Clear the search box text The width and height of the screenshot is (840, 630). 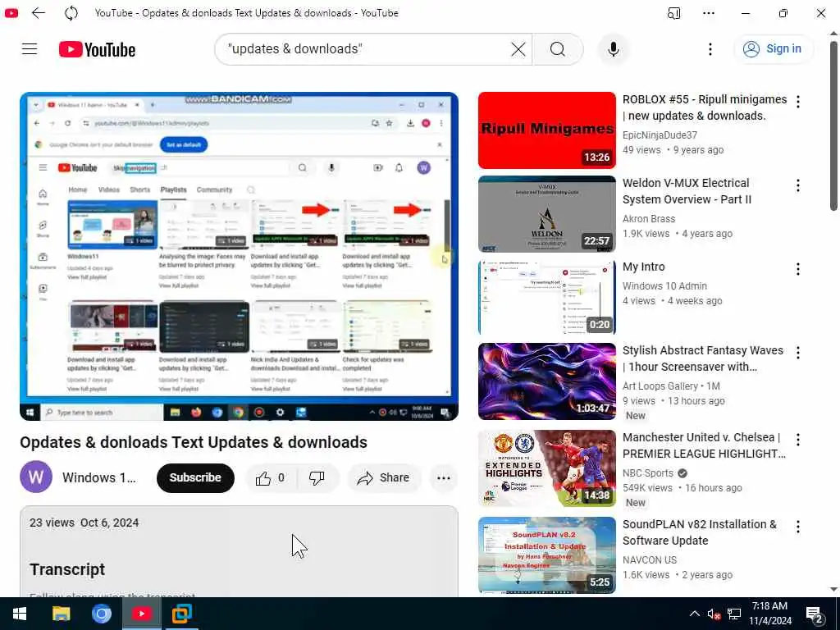(518, 49)
